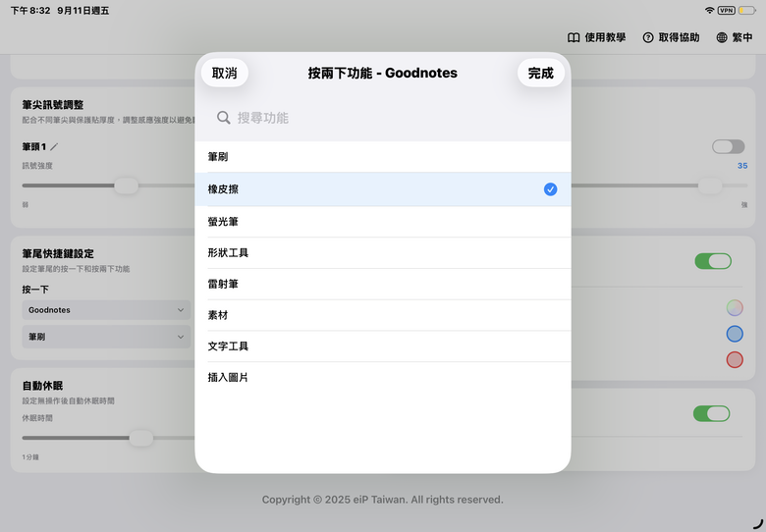Pick the blue color swatch
Viewport: 766px width, 532px height.
[735, 334]
